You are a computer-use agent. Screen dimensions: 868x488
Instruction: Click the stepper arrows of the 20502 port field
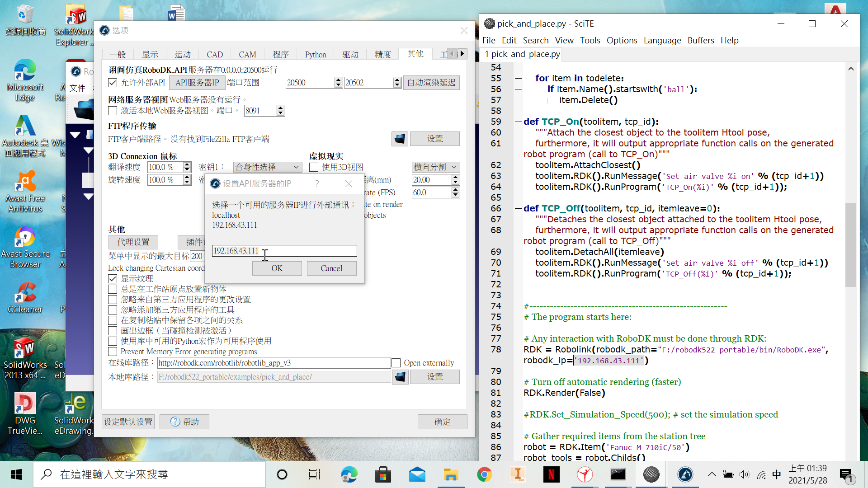click(x=397, y=83)
